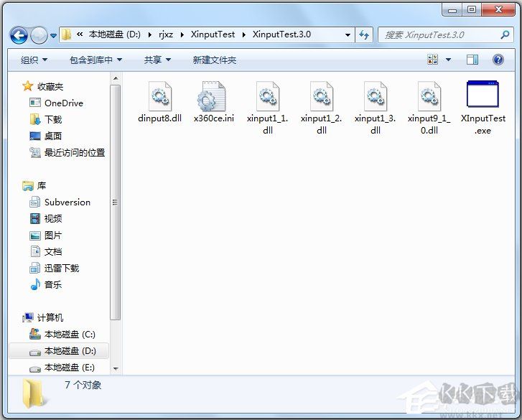Open the 包含到库中 dropdown menu
Image resolution: width=522 pixels, height=420 pixels.
tap(95, 60)
